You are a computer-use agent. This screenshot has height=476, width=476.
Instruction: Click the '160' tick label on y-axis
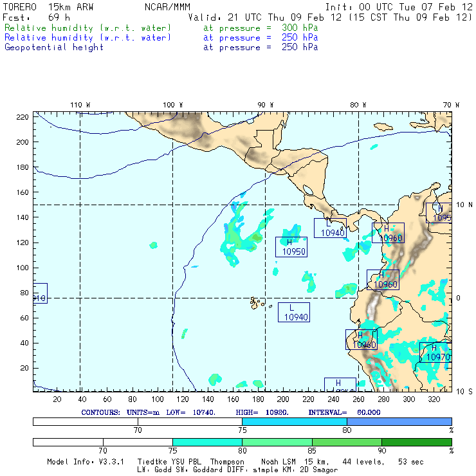(x=23, y=192)
